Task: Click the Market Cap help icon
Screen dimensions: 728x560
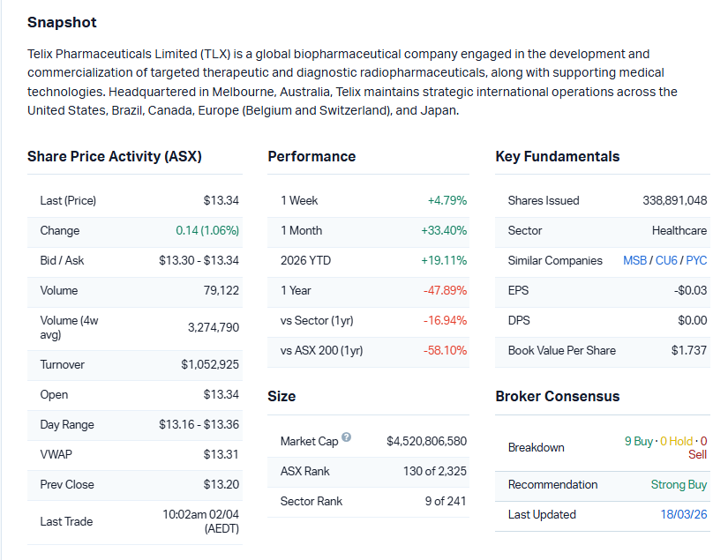Action: pyautogui.click(x=346, y=437)
